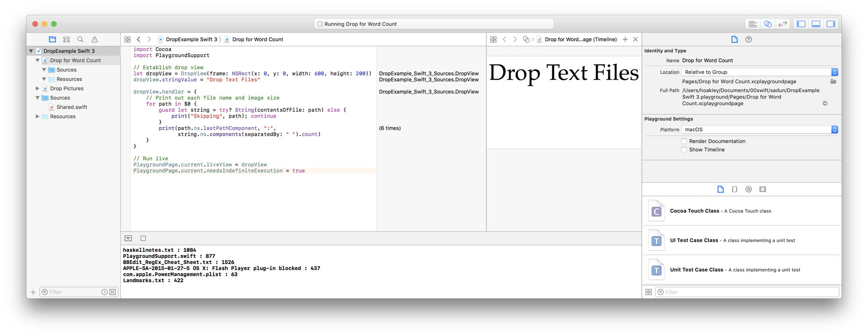
Task: Click the library Filter field
Action: [x=747, y=292]
